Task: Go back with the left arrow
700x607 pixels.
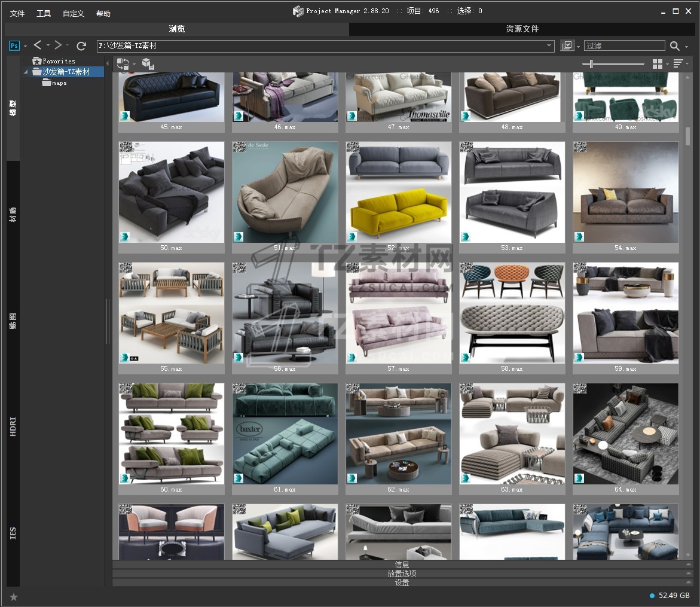Action: [38, 45]
